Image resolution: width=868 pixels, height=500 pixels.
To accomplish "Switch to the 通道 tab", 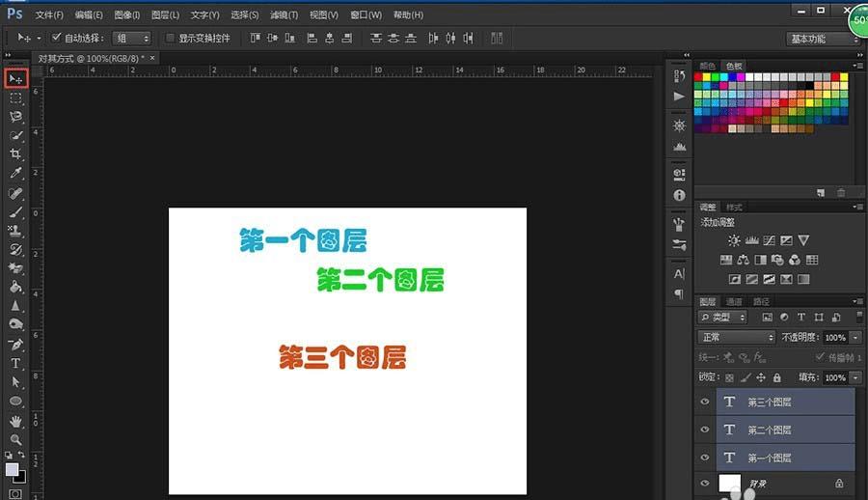I will pos(734,302).
